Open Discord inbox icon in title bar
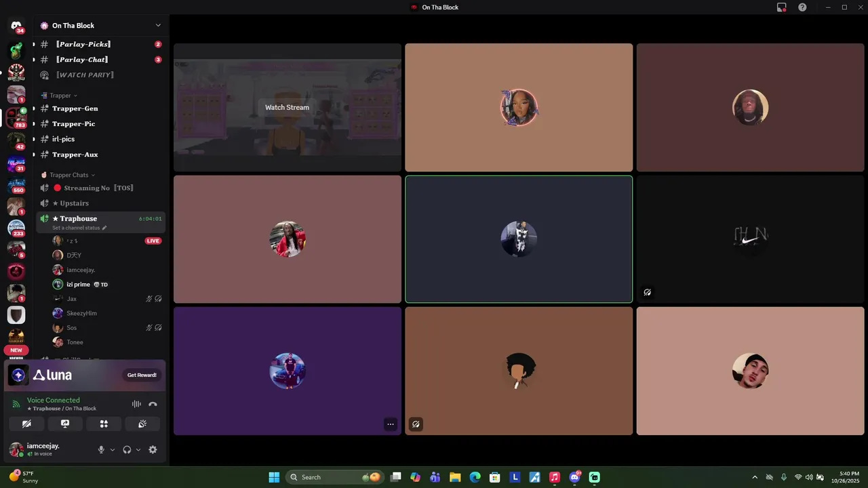 pyautogui.click(x=782, y=7)
